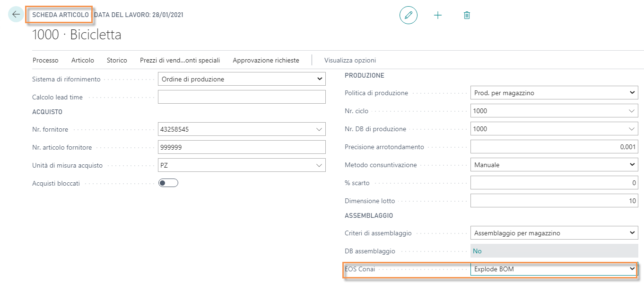Image resolution: width=644 pixels, height=286 pixels.
Task: Open the Processo menu
Action: click(45, 60)
